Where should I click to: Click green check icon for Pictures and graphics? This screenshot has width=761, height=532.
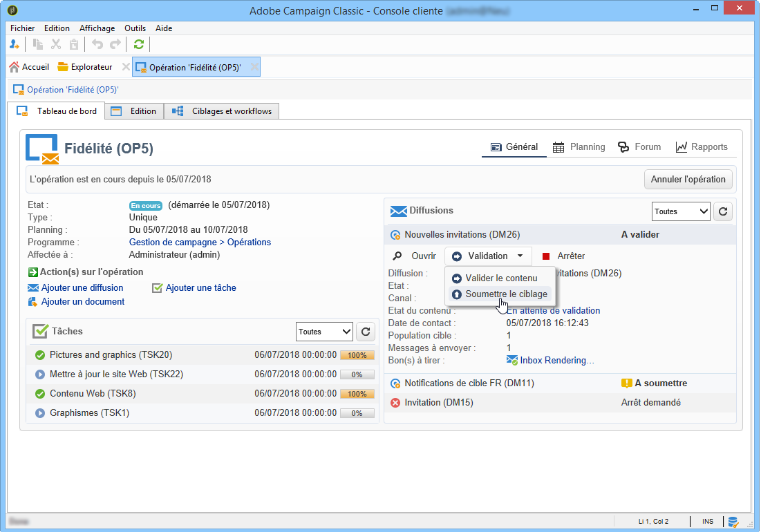tap(40, 355)
